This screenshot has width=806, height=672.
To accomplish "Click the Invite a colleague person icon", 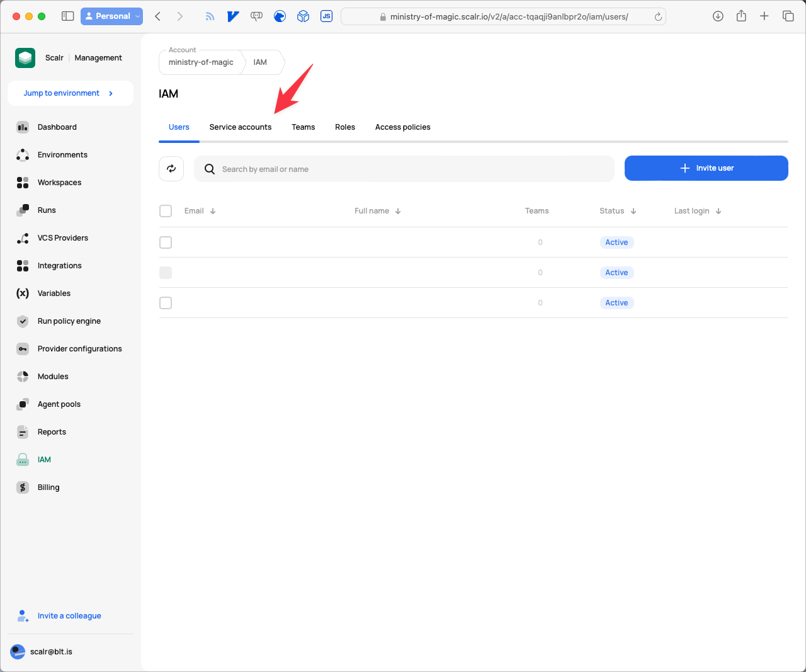I will 23,616.
